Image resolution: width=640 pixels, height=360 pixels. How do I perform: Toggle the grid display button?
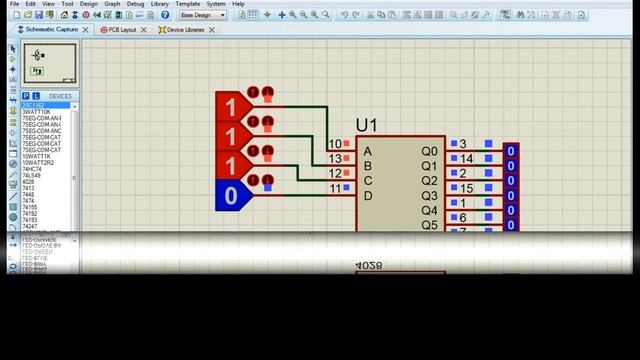(253, 15)
